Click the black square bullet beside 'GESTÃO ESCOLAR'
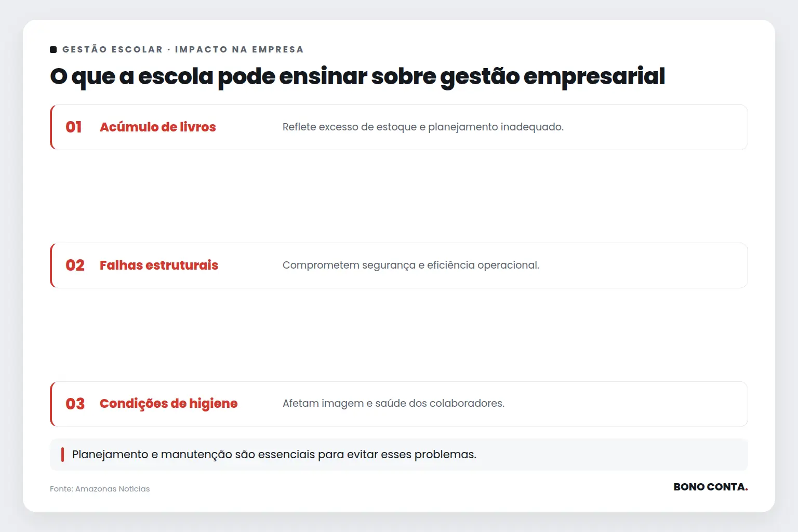 click(x=53, y=49)
